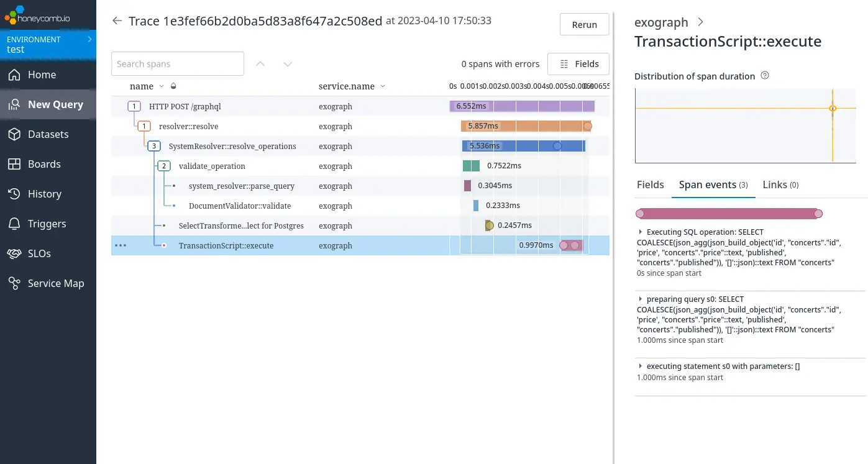868x464 pixels.
Task: Expand the Executing SQL operation span event
Action: click(641, 232)
